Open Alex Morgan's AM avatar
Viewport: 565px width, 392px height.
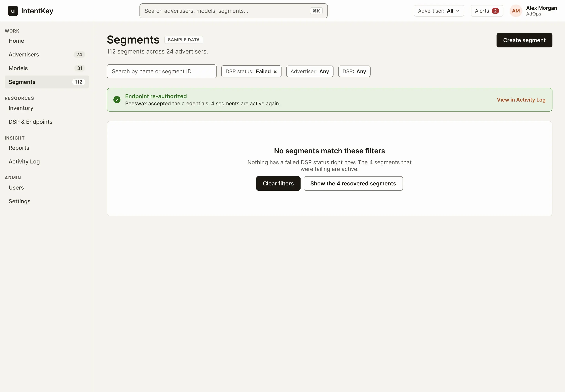tap(516, 11)
